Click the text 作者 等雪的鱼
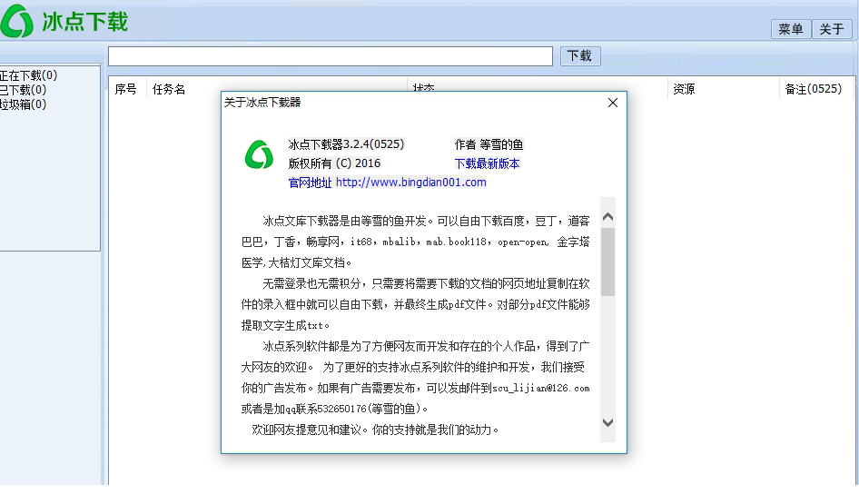 coord(489,144)
